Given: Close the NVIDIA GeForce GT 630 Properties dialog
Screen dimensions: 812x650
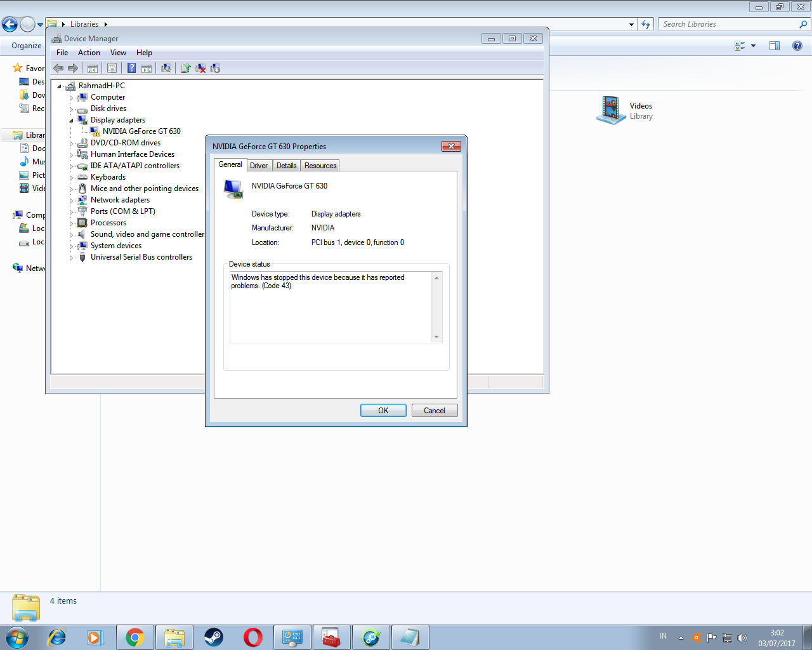Looking at the screenshot, I should pyautogui.click(x=451, y=146).
